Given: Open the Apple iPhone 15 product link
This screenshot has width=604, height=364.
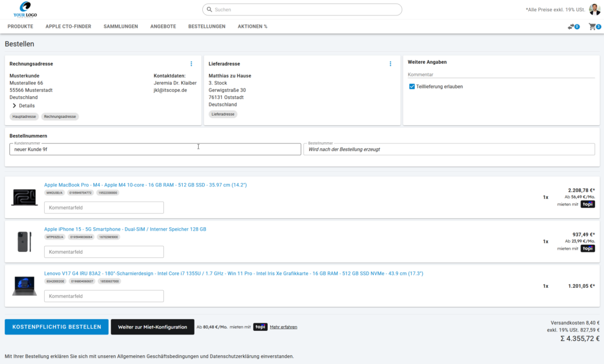Looking at the screenshot, I should (x=125, y=229).
